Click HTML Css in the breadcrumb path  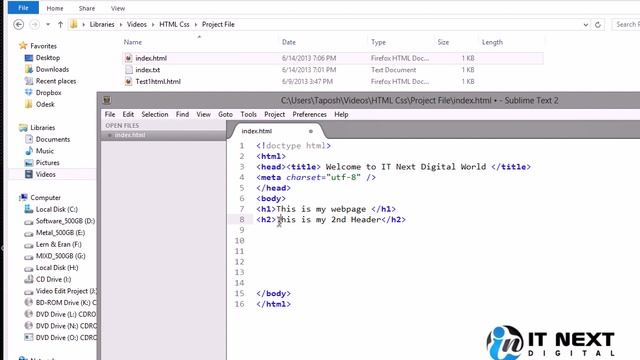174,24
